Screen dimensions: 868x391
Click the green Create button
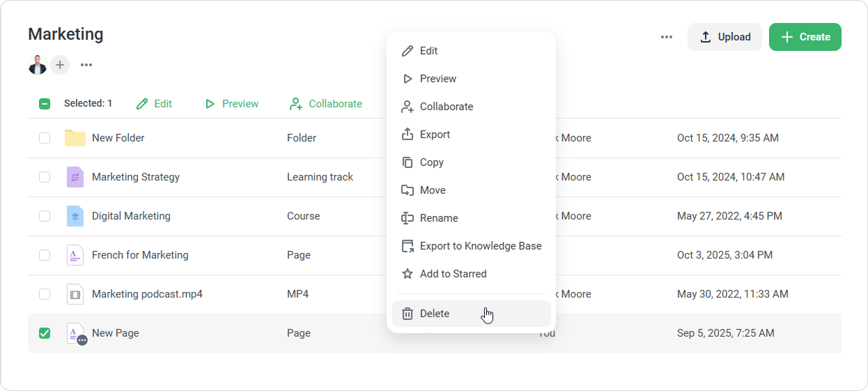(x=805, y=37)
